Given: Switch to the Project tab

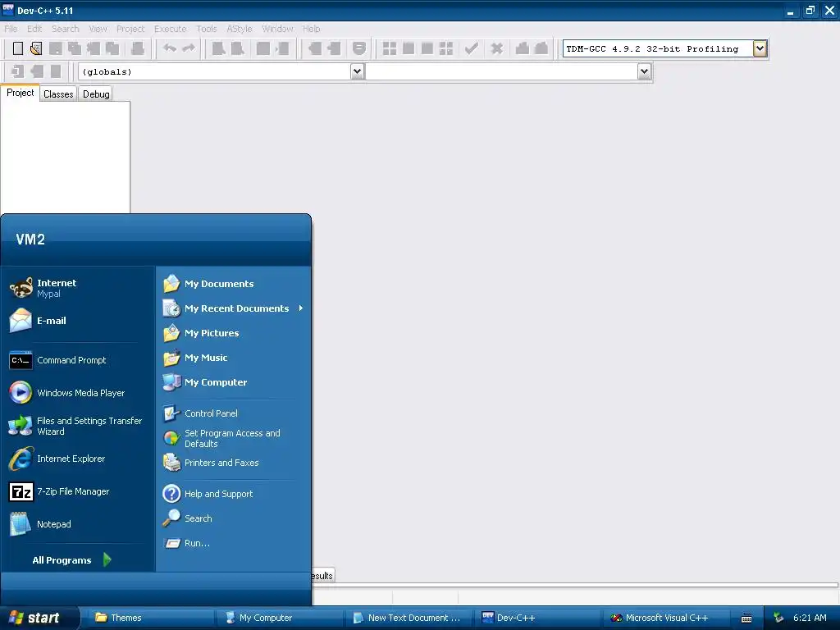Looking at the screenshot, I should [x=21, y=93].
